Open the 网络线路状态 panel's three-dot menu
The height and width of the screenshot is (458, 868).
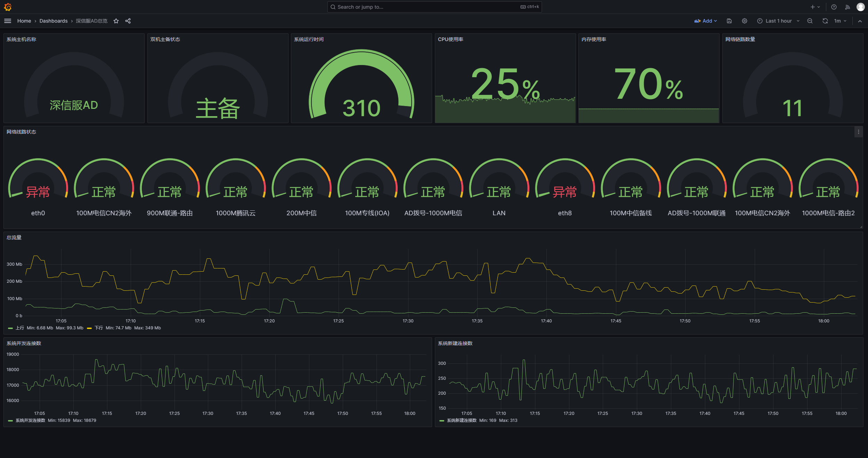pos(858,132)
